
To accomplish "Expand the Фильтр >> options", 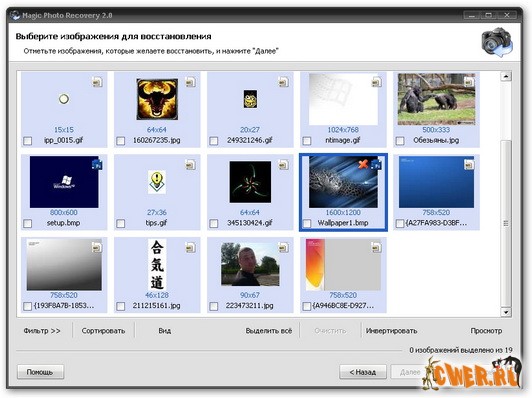I will pos(42,331).
